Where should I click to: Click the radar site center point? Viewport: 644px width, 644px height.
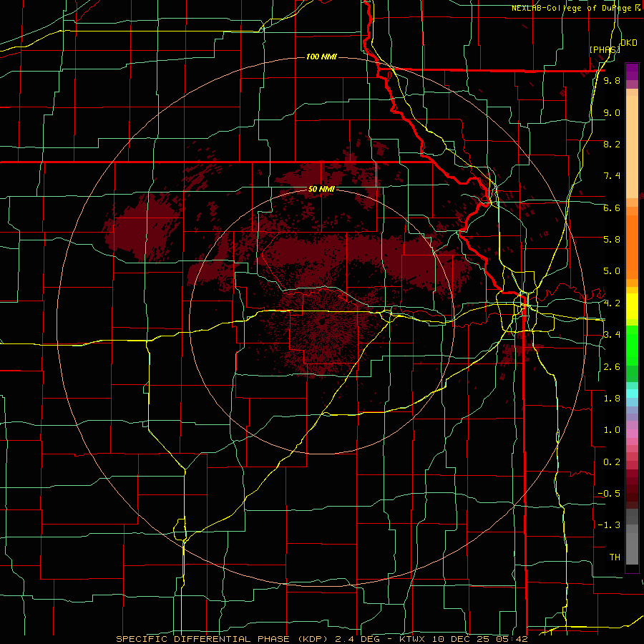pos(321,322)
